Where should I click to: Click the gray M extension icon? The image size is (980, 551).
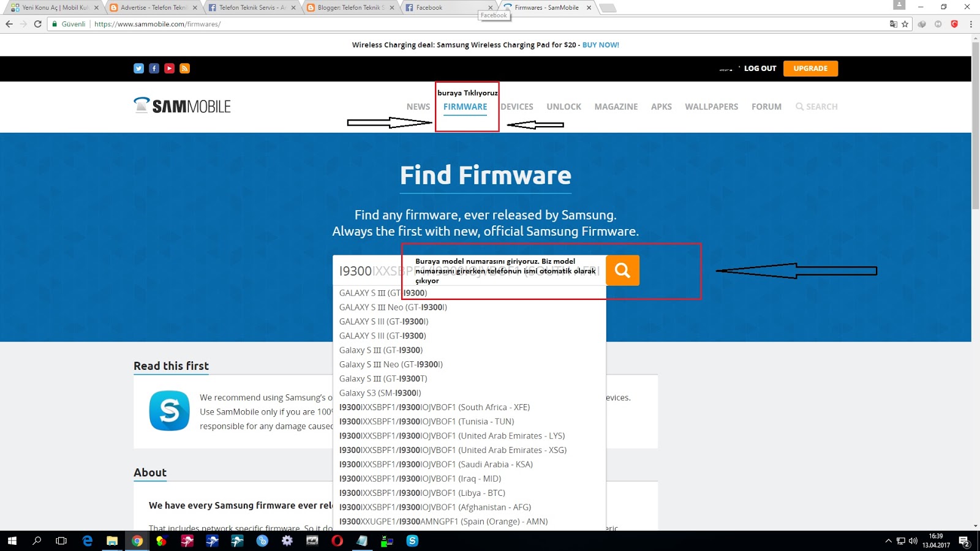pyautogui.click(x=938, y=24)
